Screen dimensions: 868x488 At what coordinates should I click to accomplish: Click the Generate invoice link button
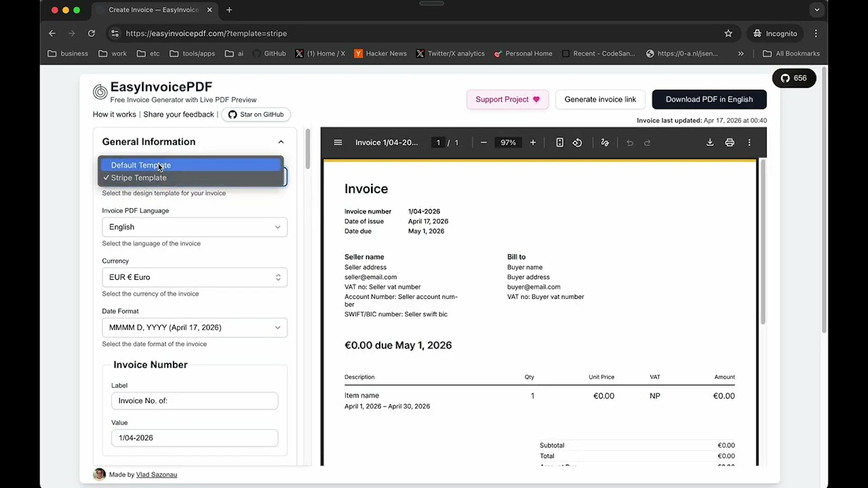click(599, 99)
